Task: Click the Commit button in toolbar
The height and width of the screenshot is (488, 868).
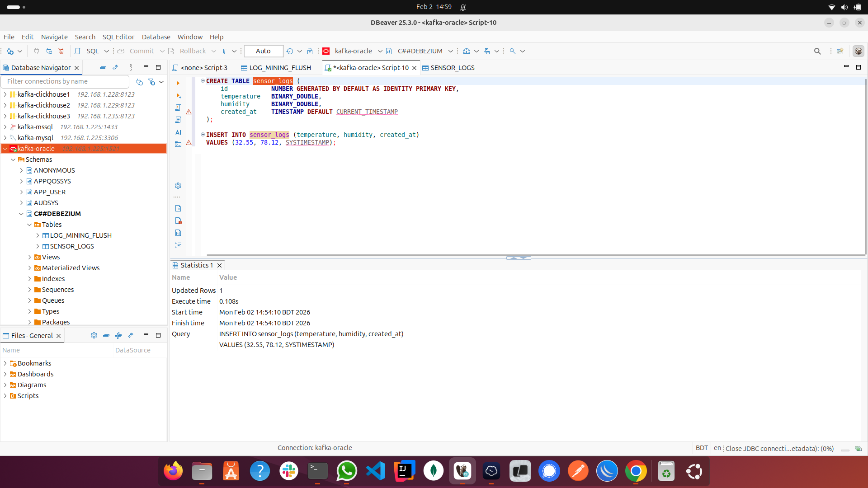Action: click(136, 51)
